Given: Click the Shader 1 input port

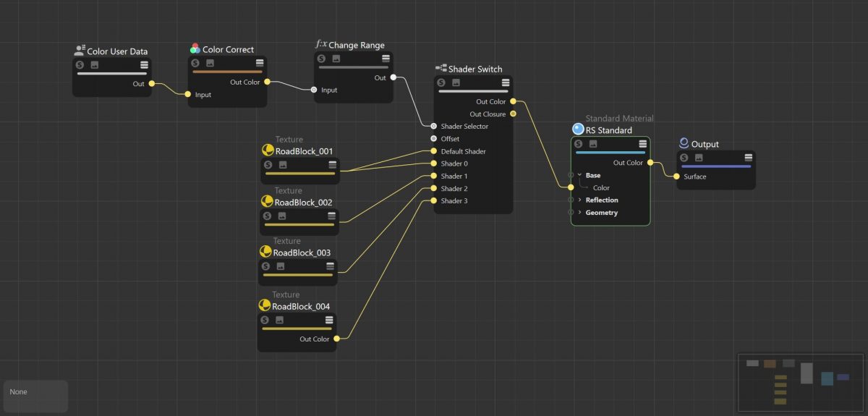Looking at the screenshot, I should coord(434,176).
